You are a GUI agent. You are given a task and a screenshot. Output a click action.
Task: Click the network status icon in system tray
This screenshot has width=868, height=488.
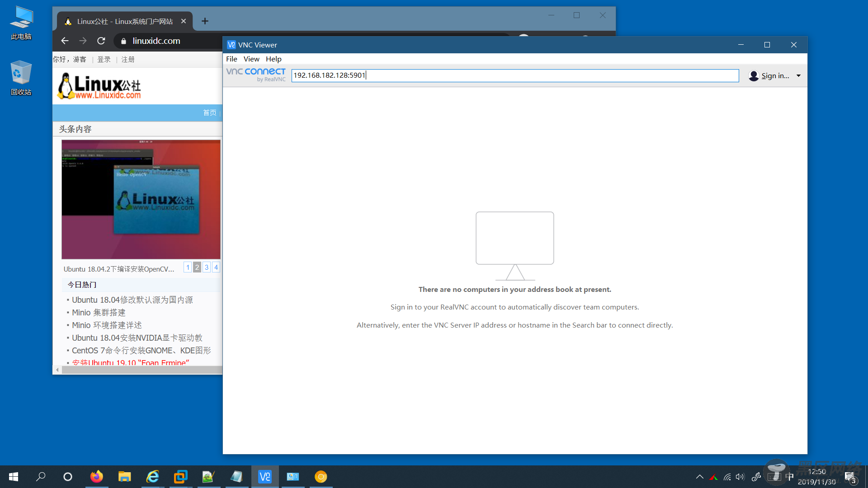(x=728, y=476)
